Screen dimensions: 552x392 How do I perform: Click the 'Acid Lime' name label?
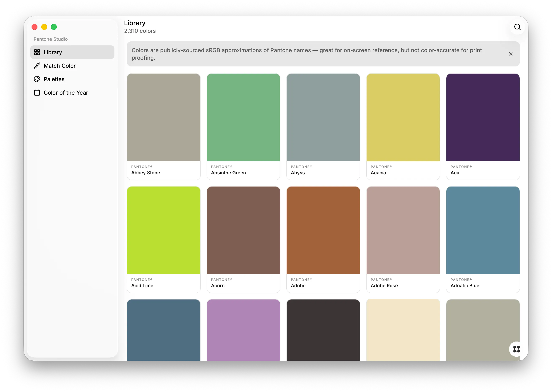142,286
